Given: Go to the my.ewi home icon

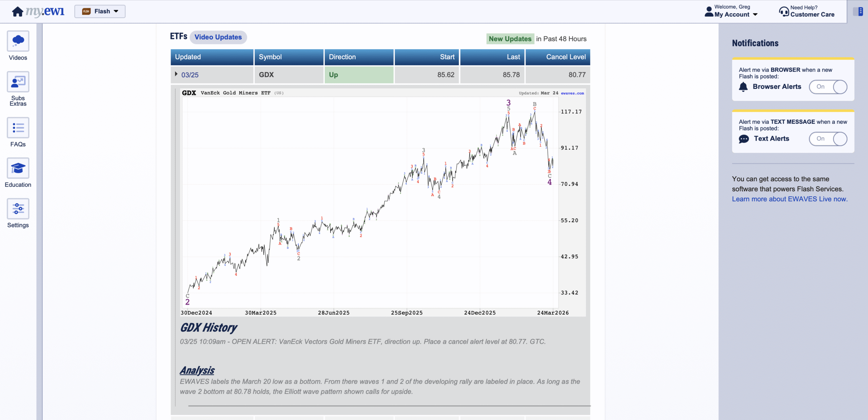Looking at the screenshot, I should pyautogui.click(x=17, y=12).
